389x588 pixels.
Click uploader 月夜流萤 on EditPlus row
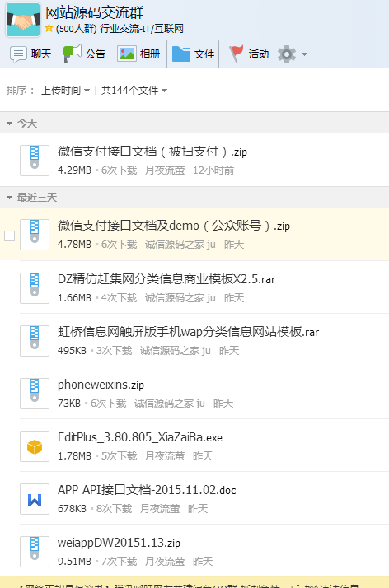click(x=165, y=456)
